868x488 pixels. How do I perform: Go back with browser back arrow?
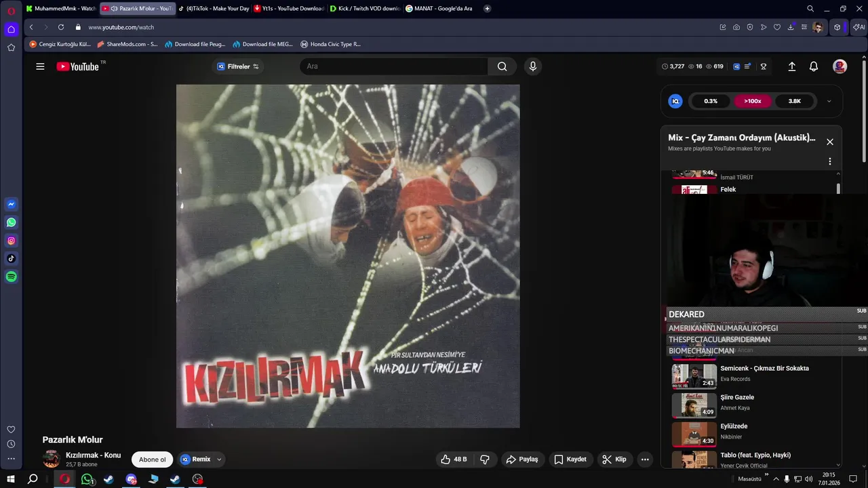(31, 27)
